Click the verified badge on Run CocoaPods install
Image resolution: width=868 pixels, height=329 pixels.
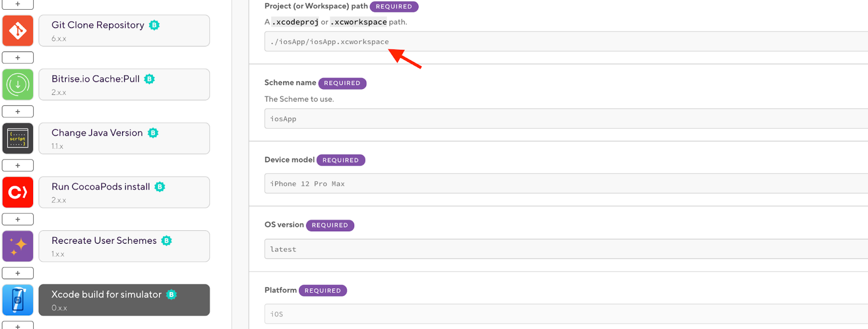159,186
